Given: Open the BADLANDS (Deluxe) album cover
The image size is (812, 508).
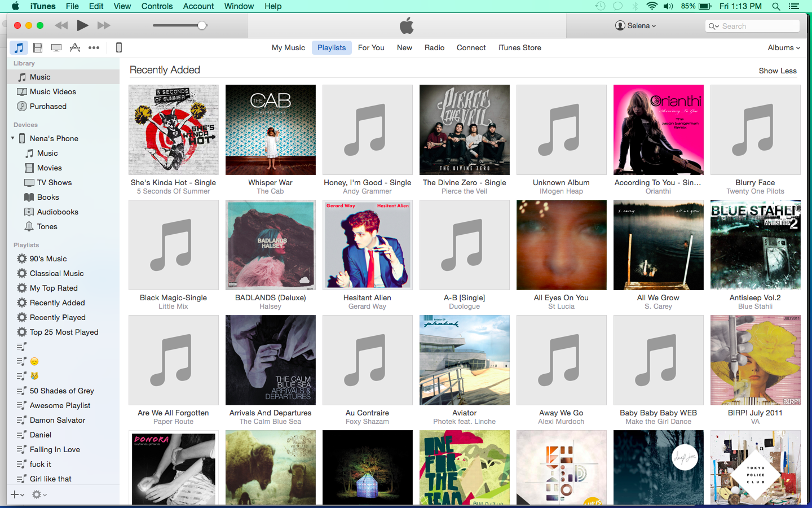Looking at the screenshot, I should point(271,245).
